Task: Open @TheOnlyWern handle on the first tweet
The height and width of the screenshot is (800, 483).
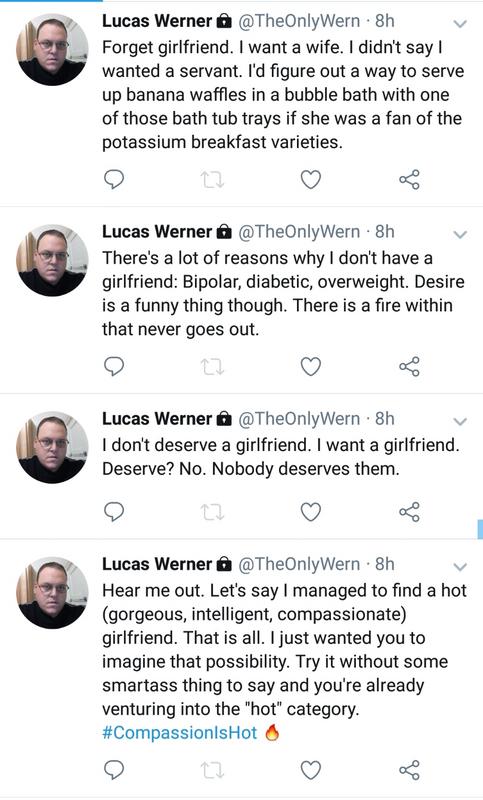Action: [x=299, y=21]
